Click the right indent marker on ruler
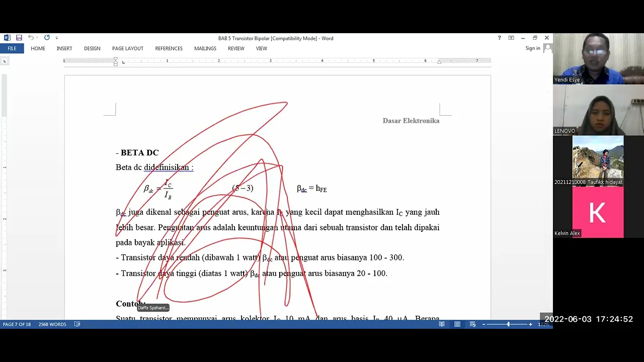644x362 pixels. click(439, 62)
